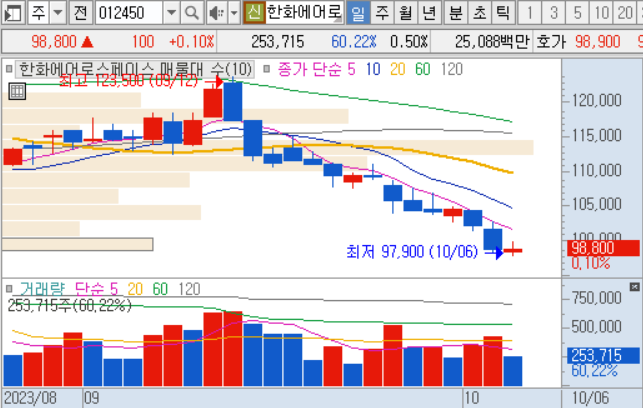Click the 60.22% volume ratio in info bar
Image resolution: width=643 pixels, height=408 pixels.
[x=353, y=41]
